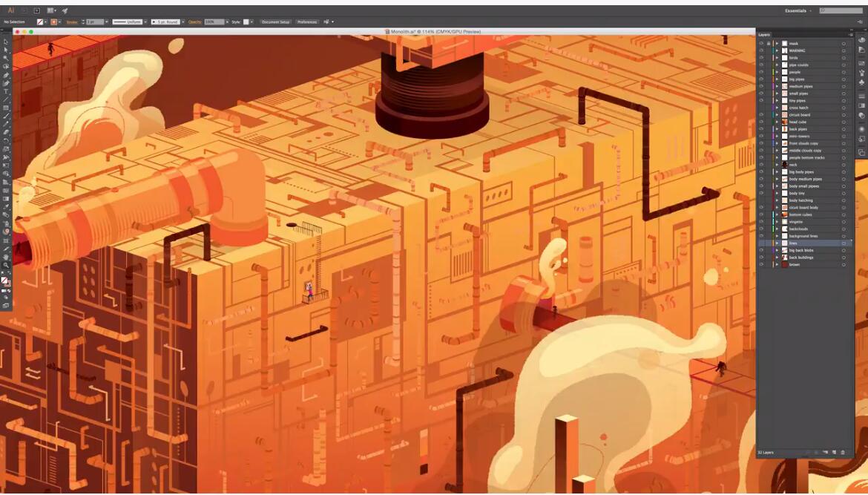
Task: Click the Delete Selection trash icon in Layers
Action: pos(843,452)
